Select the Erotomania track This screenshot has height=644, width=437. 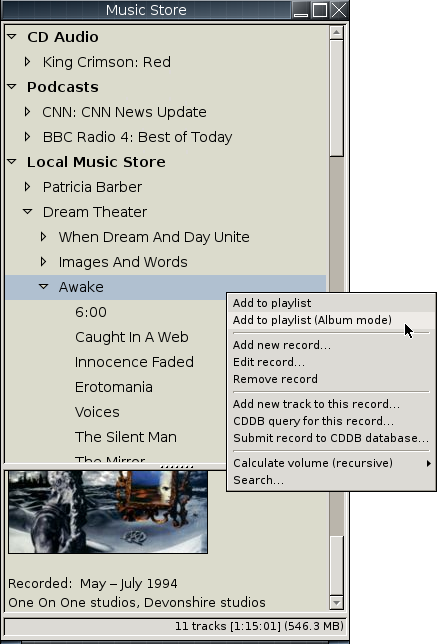114,387
